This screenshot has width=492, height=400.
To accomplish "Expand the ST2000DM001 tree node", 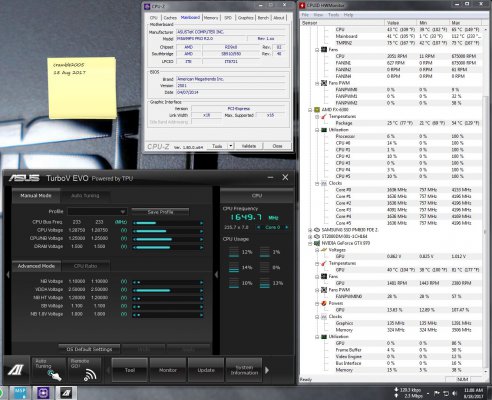I will click(x=310, y=236).
